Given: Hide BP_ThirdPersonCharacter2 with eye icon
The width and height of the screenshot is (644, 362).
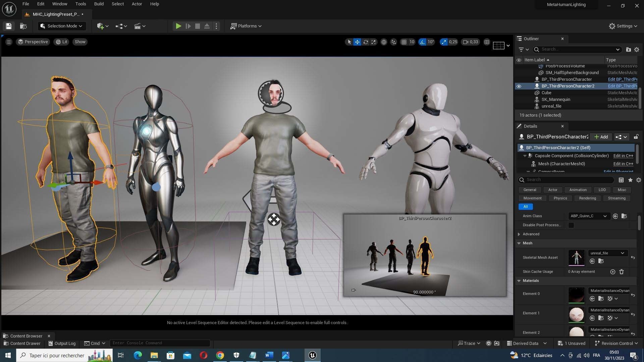Looking at the screenshot, I should pos(519,86).
